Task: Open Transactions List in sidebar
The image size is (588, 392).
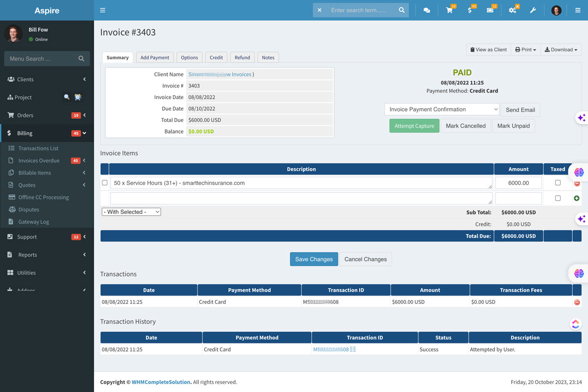Action: pyautogui.click(x=38, y=148)
